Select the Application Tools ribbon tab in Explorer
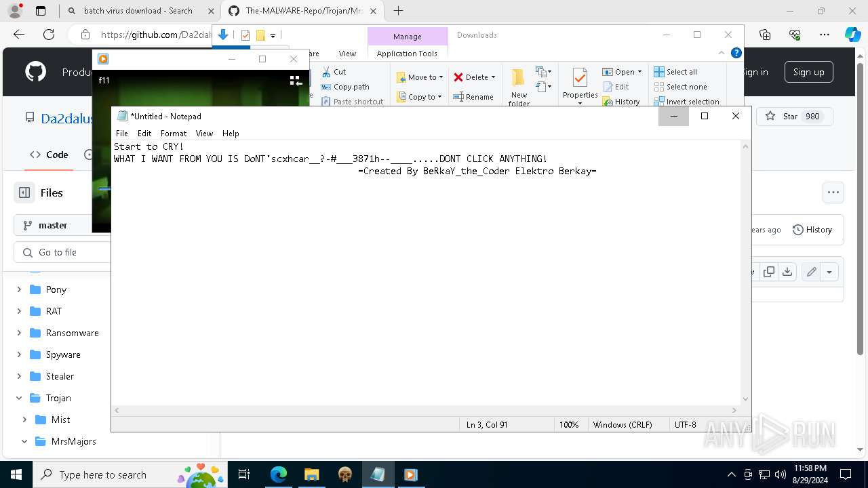The image size is (868, 488). coord(407,54)
